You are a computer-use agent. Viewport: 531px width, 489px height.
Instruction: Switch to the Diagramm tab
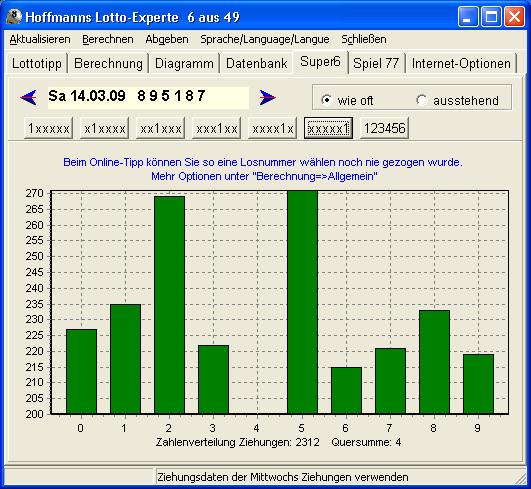[184, 63]
